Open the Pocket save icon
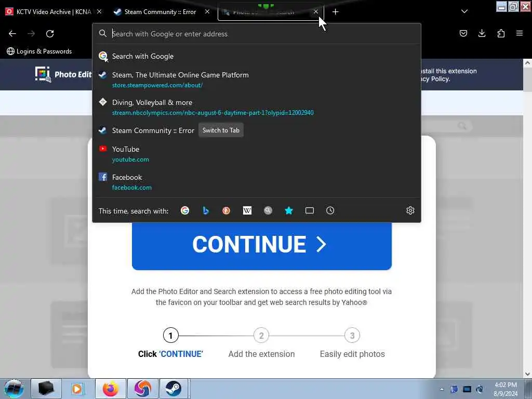532x399 pixels. [x=463, y=33]
